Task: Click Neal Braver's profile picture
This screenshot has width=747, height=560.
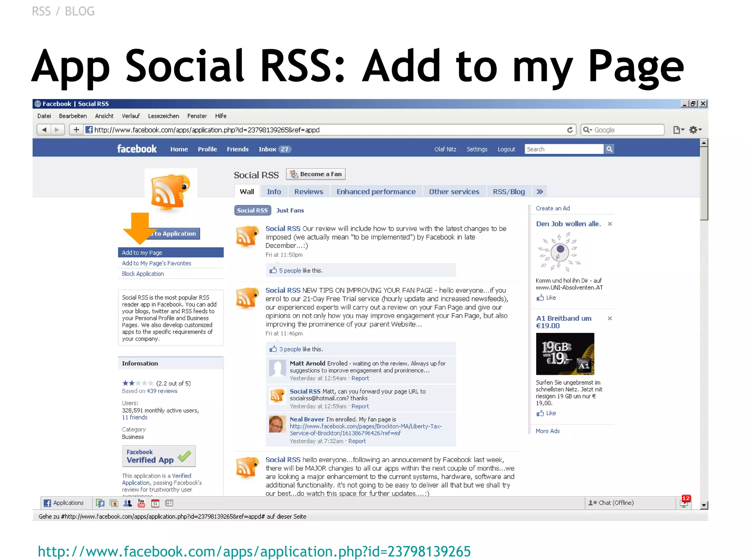Action: click(278, 424)
